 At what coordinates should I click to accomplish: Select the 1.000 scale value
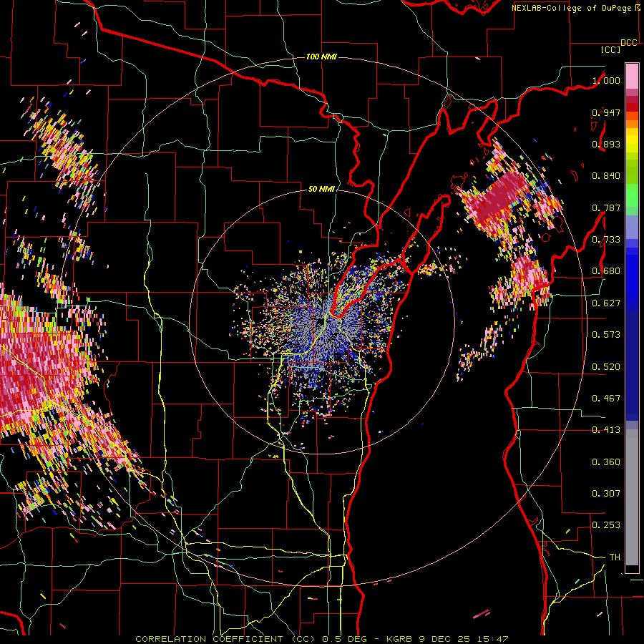(606, 80)
